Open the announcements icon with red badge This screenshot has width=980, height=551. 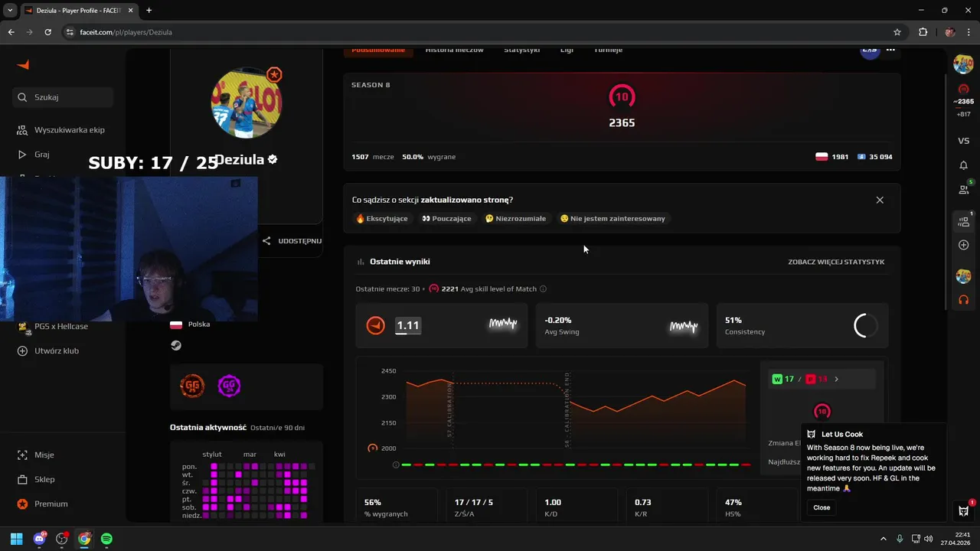[x=963, y=510]
